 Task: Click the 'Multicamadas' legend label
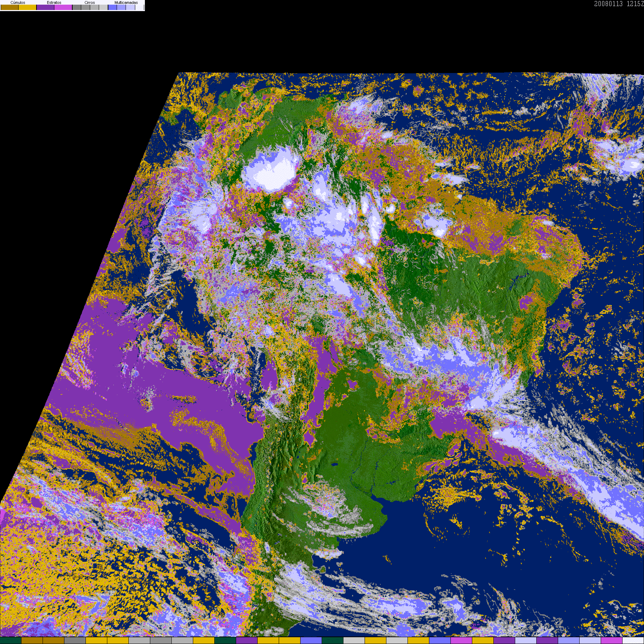(x=126, y=3)
